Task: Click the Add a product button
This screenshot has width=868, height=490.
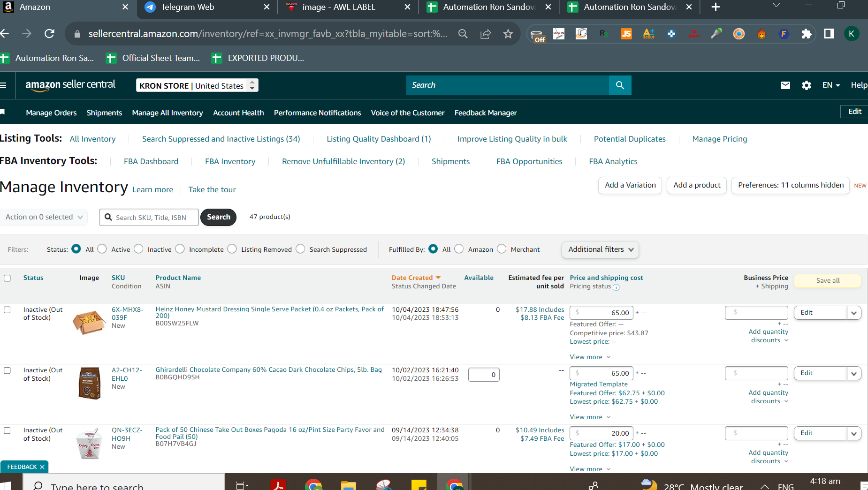Action: pos(697,185)
